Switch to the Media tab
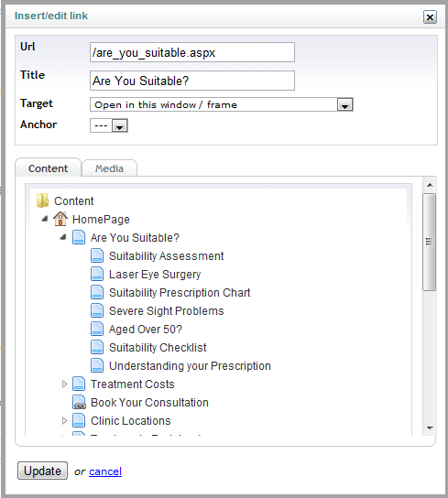Image resolution: width=448 pixels, height=498 pixels. [109, 168]
